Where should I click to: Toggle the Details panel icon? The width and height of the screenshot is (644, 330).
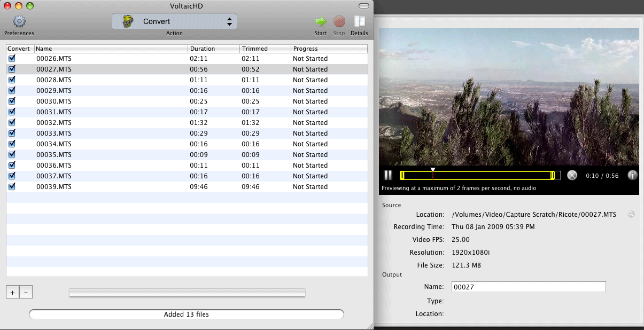[359, 22]
